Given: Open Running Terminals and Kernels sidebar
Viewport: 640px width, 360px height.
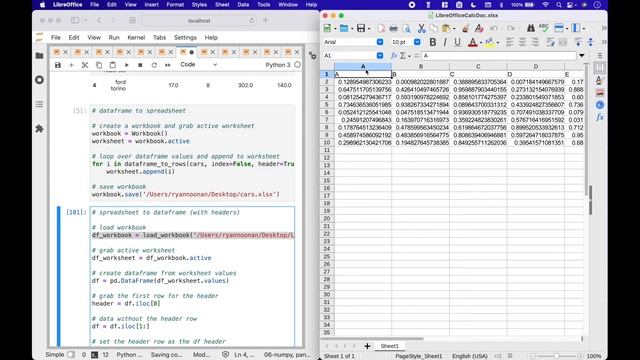Looking at the screenshot, I should (39, 80).
